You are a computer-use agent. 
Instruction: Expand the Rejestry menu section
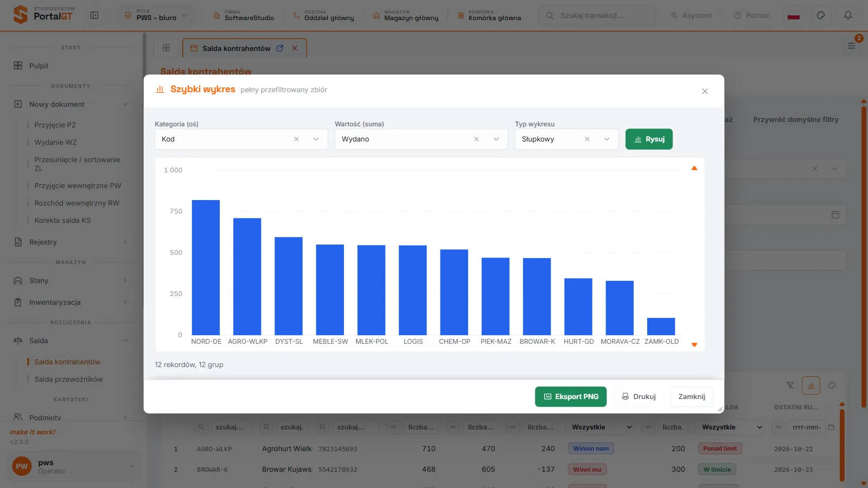[x=71, y=242]
